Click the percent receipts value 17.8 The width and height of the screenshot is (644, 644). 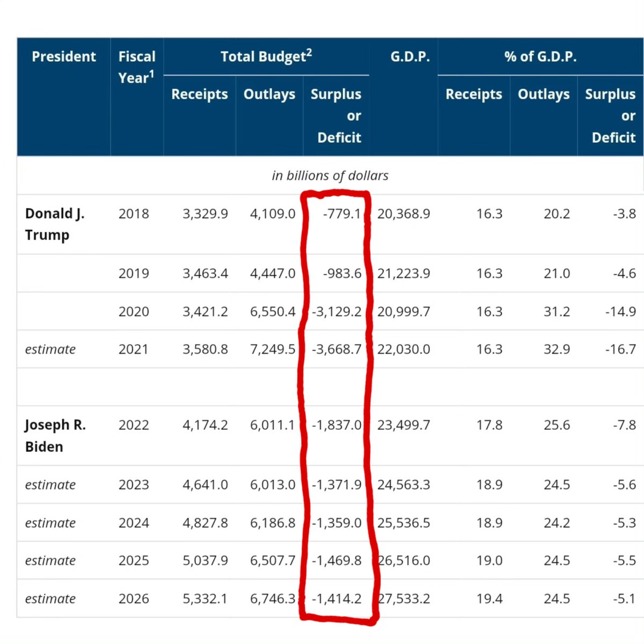tap(489, 425)
